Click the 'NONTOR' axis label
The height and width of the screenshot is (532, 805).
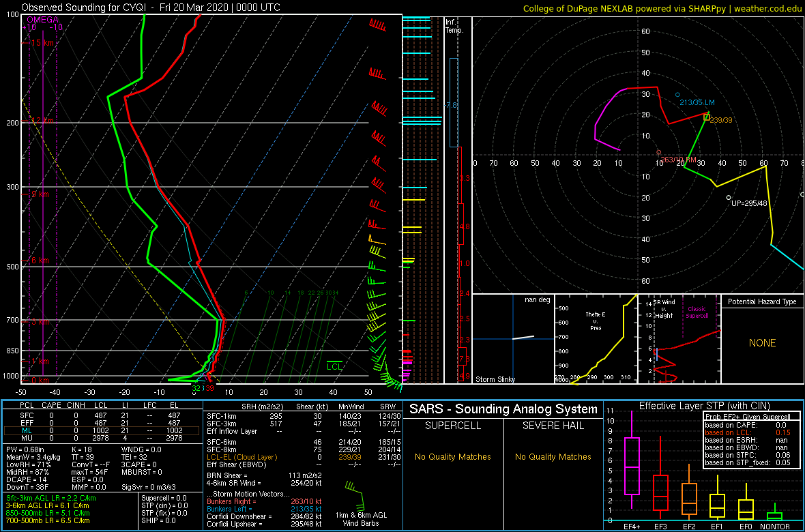774,526
